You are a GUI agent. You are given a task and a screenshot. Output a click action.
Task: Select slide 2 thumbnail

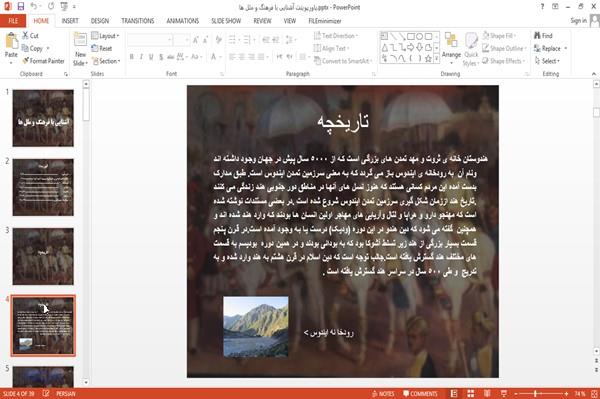[x=43, y=187]
